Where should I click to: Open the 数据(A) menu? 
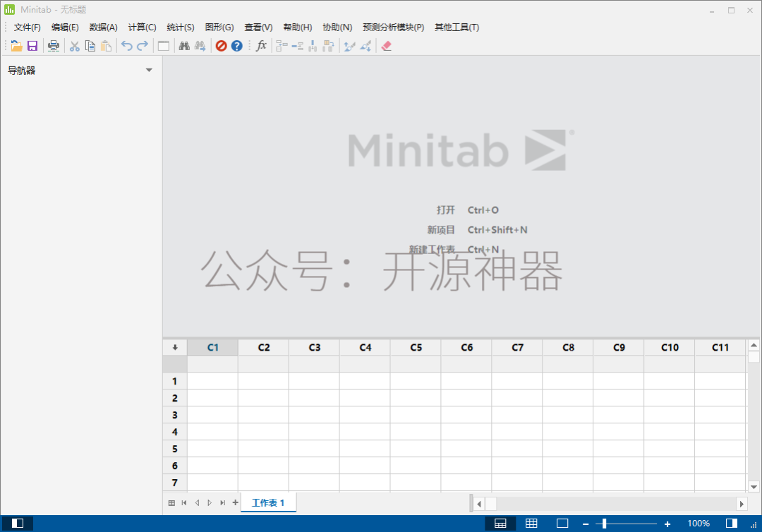[104, 28]
